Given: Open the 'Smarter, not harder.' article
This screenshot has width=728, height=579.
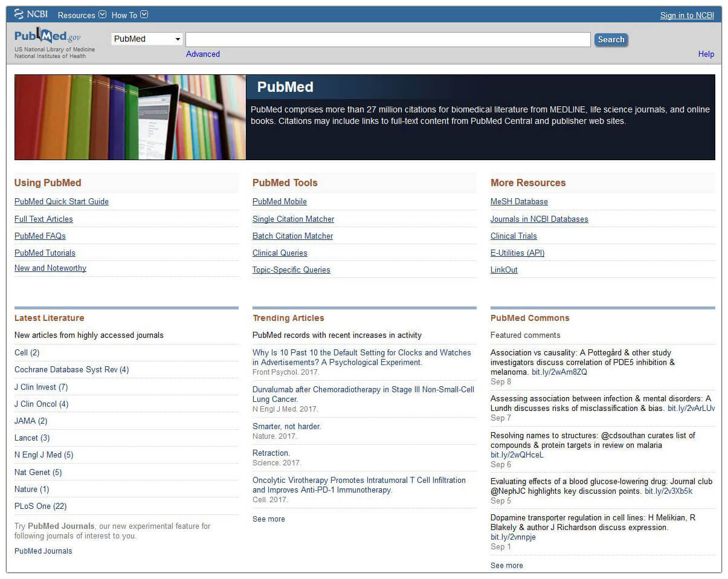Looking at the screenshot, I should (287, 427).
